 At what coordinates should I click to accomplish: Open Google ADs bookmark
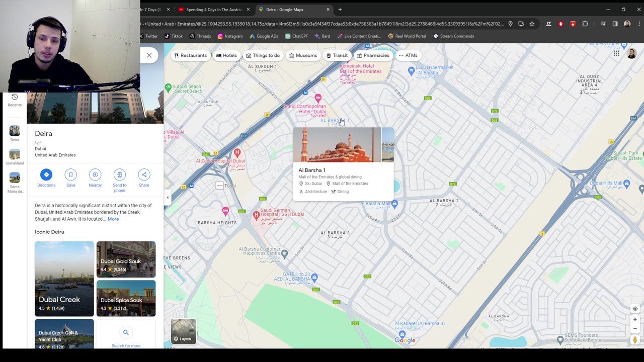pos(264,36)
